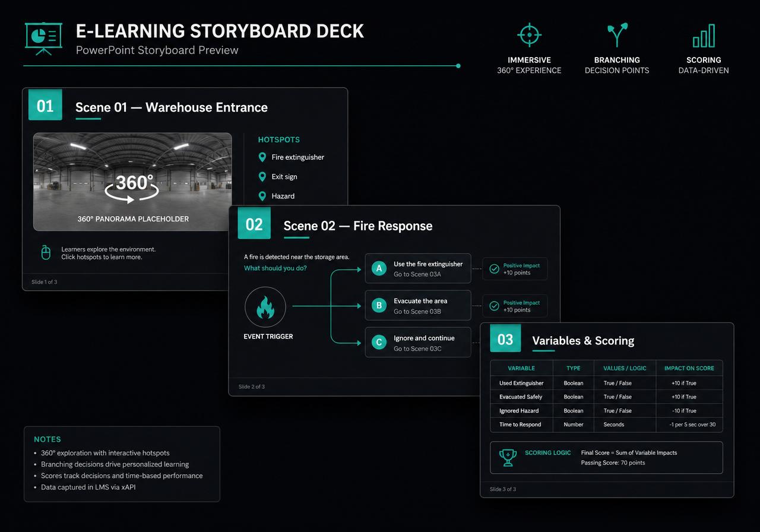
Task: Click the VARIABLE column header
Action: tap(521, 368)
